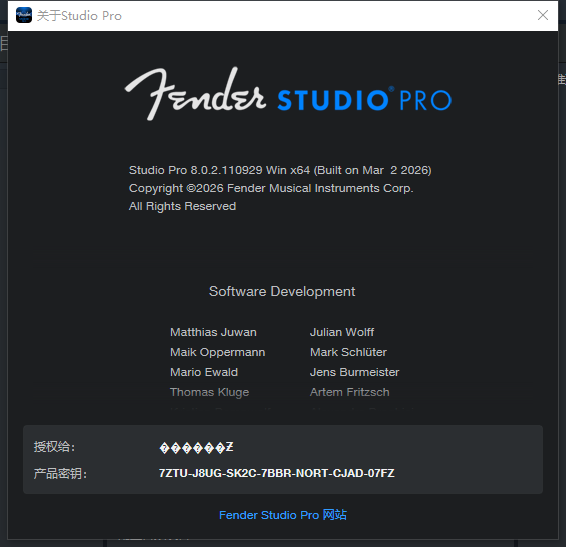The width and height of the screenshot is (566, 547).
Task: Close the About Studio Pro dialog
Action: tap(543, 15)
